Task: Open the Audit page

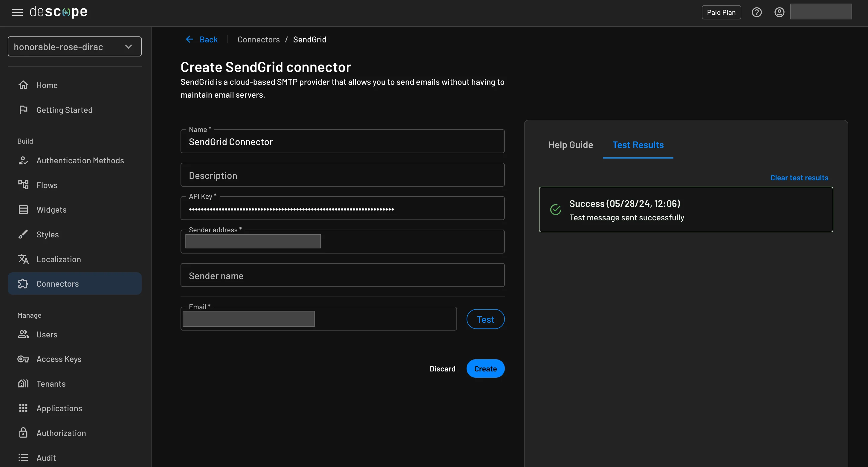Action: 74,457
